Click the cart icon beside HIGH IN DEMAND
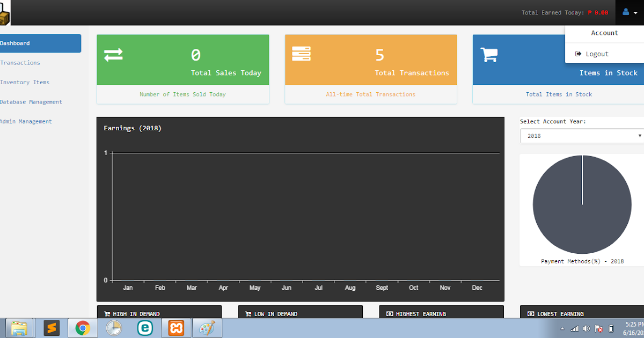 coord(107,313)
